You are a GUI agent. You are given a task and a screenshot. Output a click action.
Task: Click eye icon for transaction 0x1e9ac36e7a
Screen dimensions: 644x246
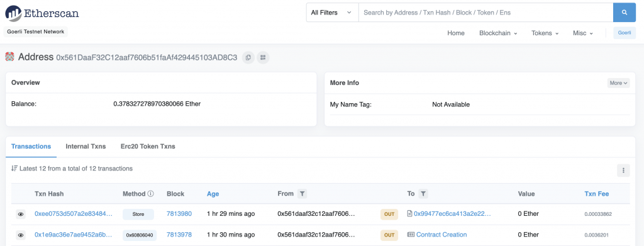click(21, 235)
